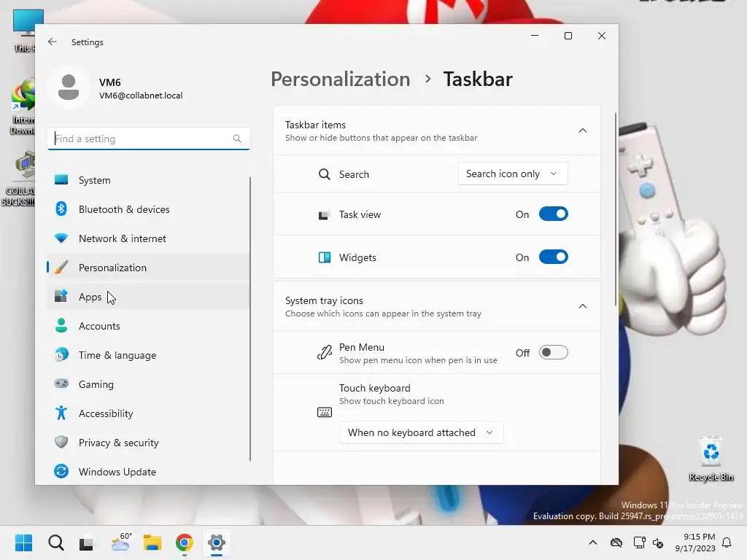Turn off Task view toggle
Image resolution: width=747 pixels, height=560 pixels.
pyautogui.click(x=553, y=214)
